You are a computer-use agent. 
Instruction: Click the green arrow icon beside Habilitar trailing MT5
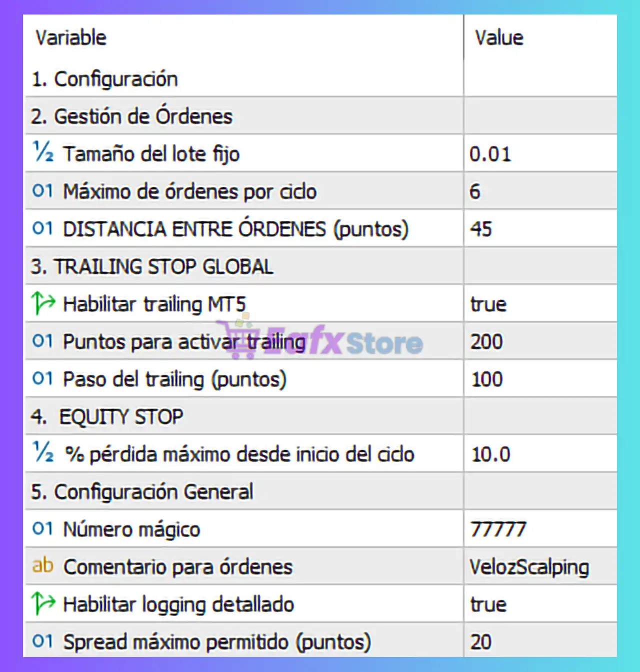click(x=43, y=303)
